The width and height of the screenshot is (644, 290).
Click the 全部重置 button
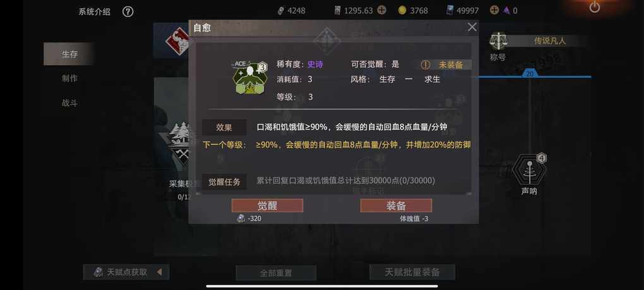coord(276,273)
